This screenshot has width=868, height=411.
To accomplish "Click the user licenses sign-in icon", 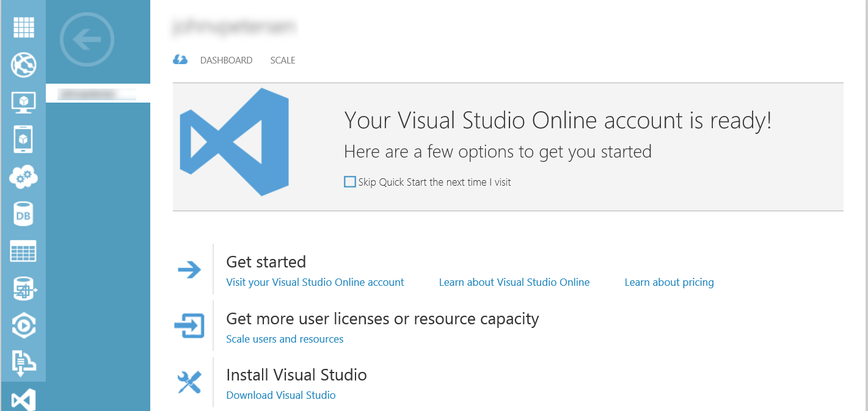I will tap(189, 326).
